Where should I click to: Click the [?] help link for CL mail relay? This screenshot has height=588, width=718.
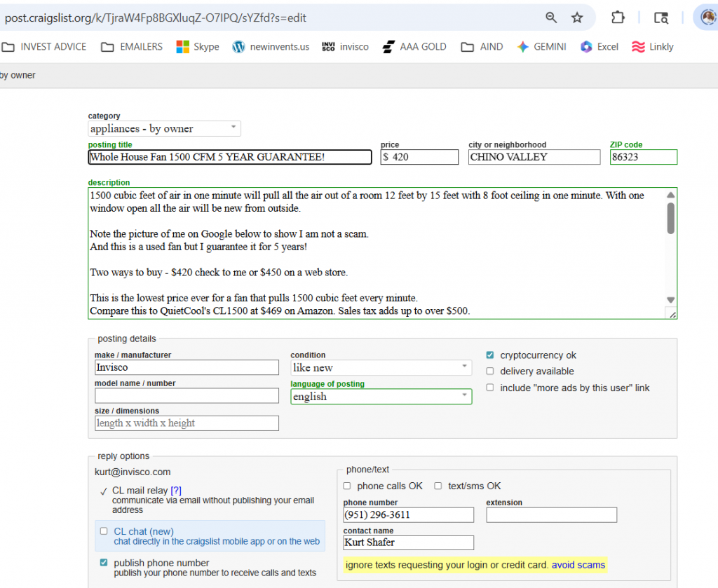tap(176, 491)
